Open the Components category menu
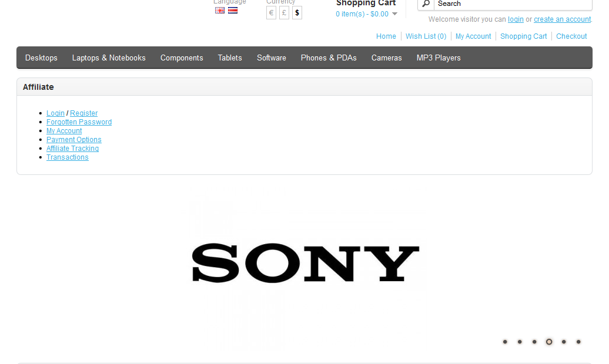 coord(182,58)
